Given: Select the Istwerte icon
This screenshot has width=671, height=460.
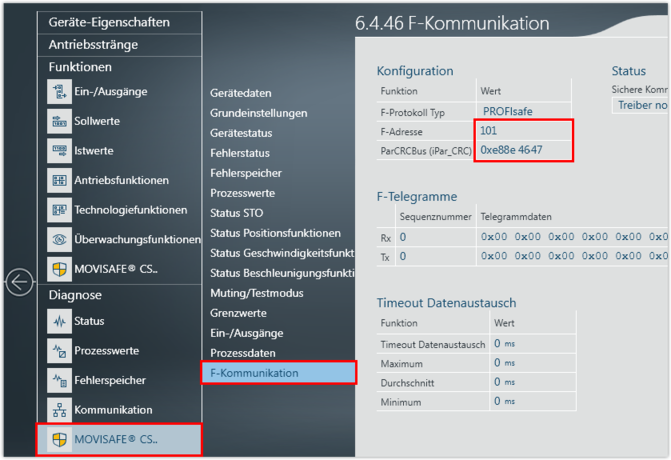Looking at the screenshot, I should 58,151.
